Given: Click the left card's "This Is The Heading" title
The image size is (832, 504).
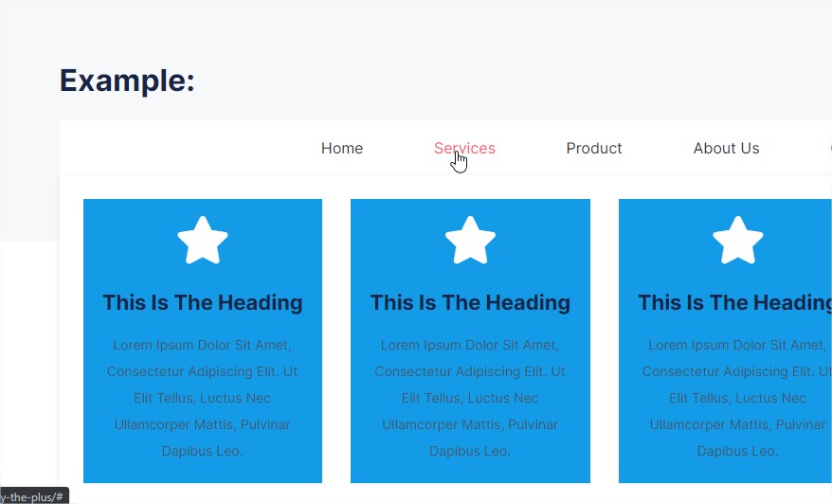Looking at the screenshot, I should pyautogui.click(x=203, y=303).
